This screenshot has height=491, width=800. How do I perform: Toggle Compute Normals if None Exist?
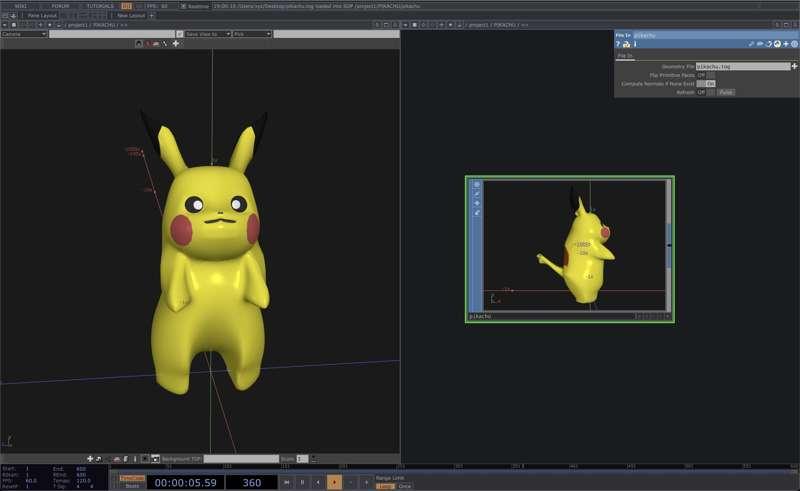706,84
